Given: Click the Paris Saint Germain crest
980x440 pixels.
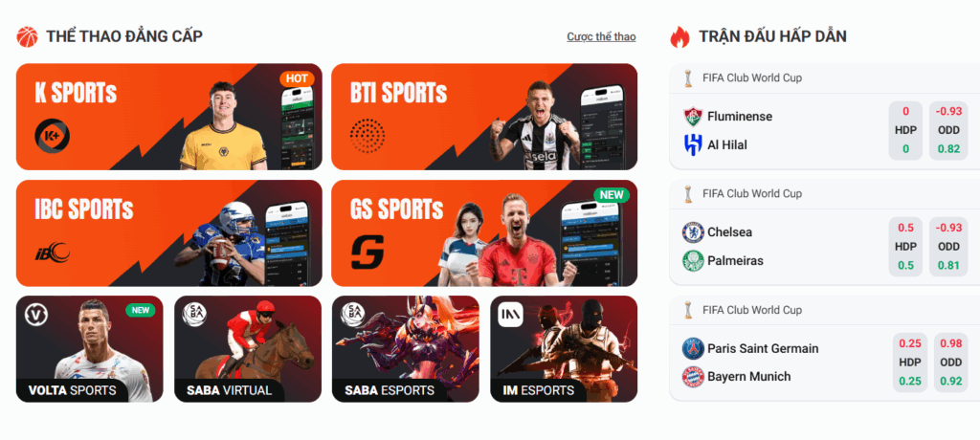Looking at the screenshot, I should coord(693,348).
